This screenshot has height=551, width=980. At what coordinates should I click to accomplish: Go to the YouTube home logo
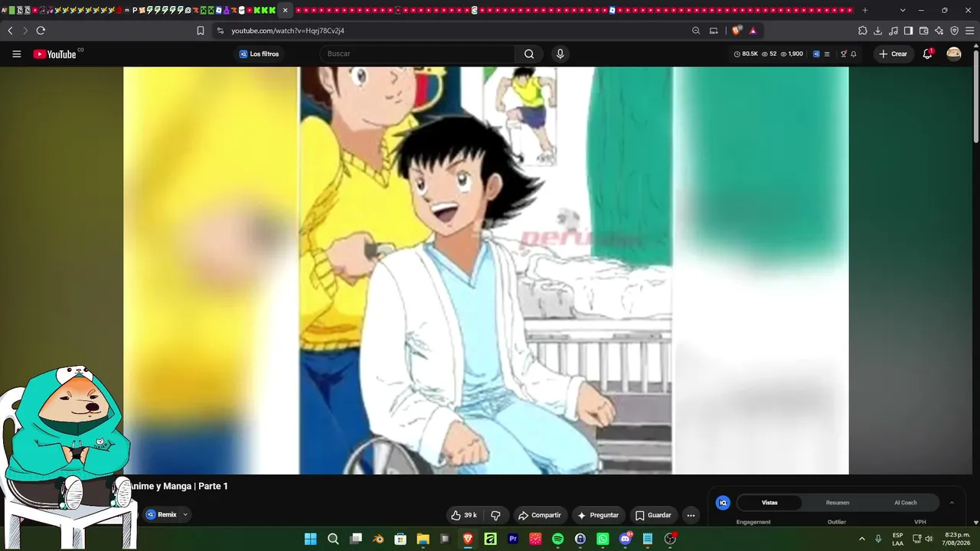tap(55, 54)
